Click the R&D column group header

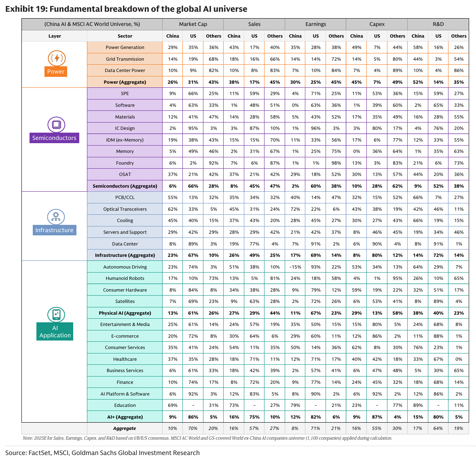click(x=438, y=24)
